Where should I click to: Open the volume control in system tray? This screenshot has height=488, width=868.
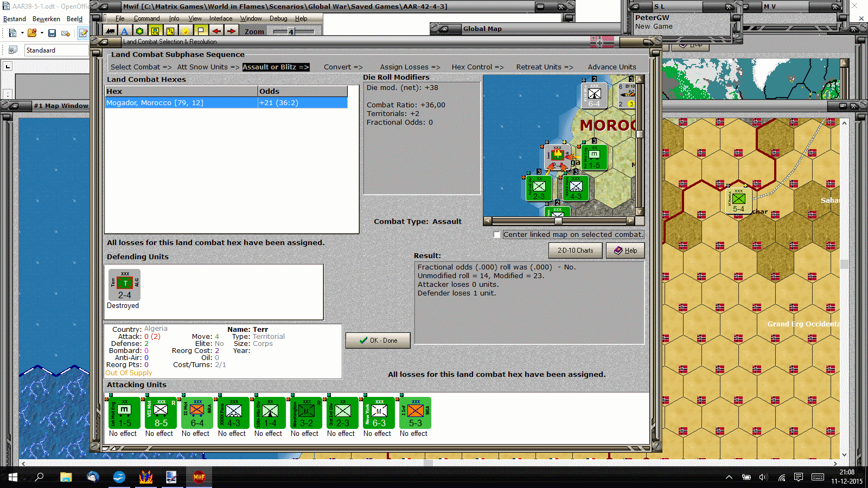point(763,477)
